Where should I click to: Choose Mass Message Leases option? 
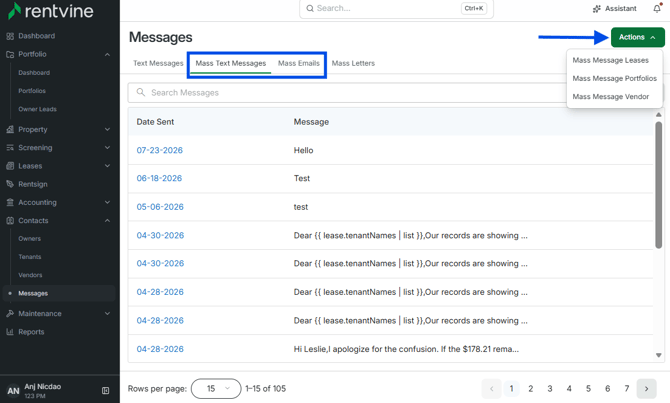tap(611, 60)
